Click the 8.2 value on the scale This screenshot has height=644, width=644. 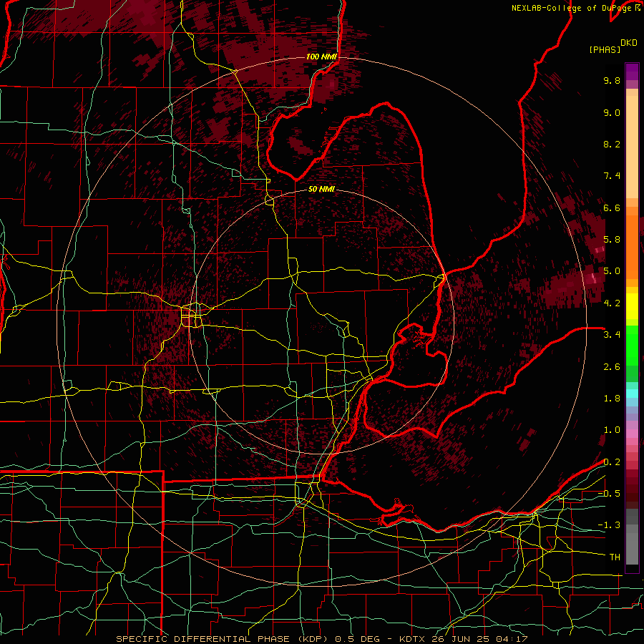click(612, 144)
